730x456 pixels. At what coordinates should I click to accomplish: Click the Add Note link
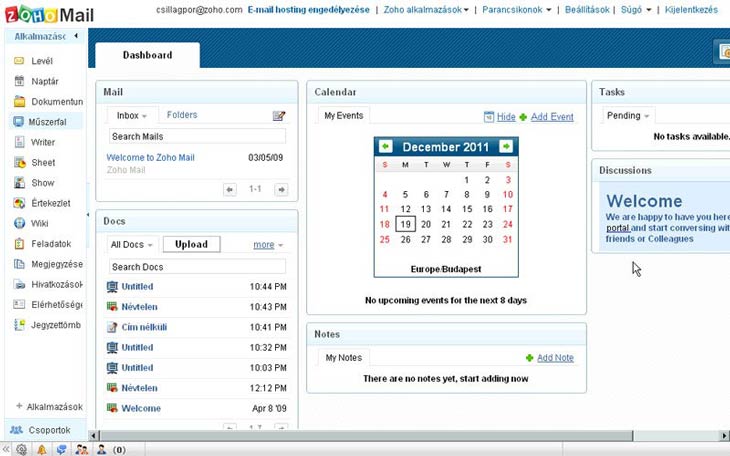click(555, 358)
